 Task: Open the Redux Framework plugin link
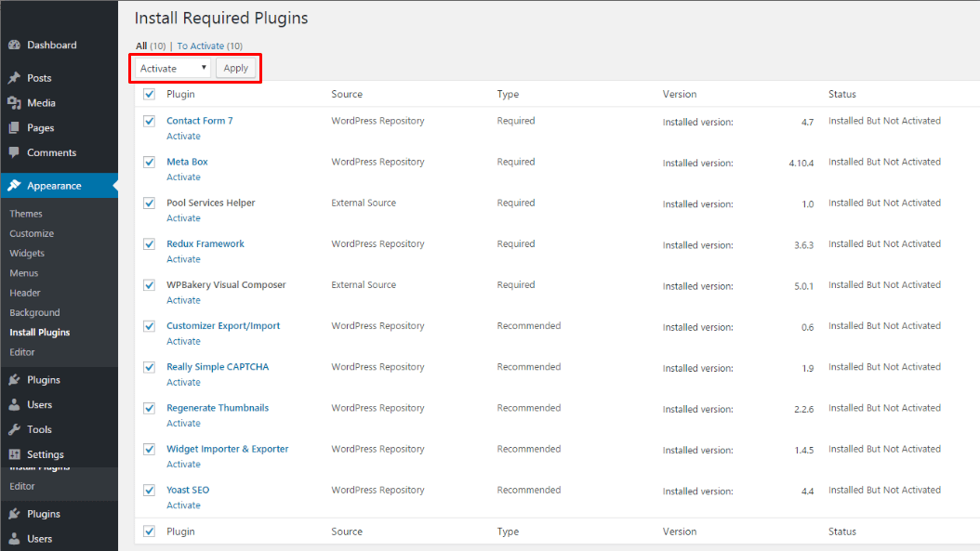pyautogui.click(x=205, y=243)
